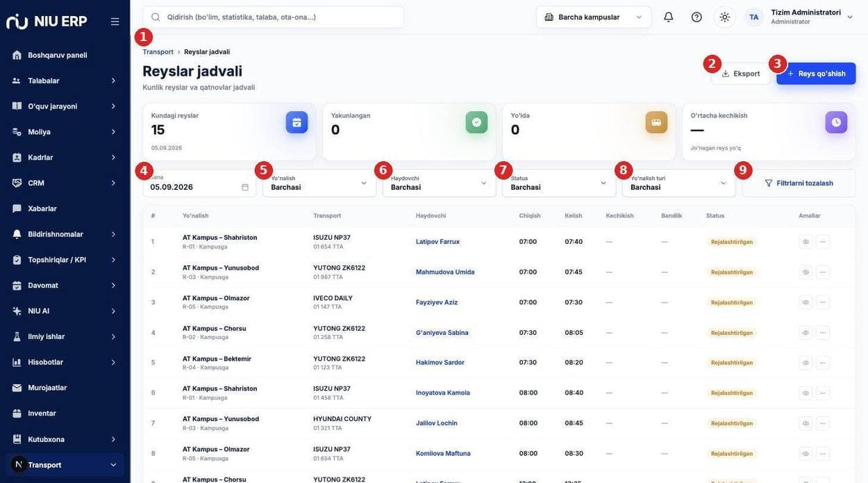Open Hisobotlar in the sidebar
The image size is (868, 483).
[x=65, y=362]
